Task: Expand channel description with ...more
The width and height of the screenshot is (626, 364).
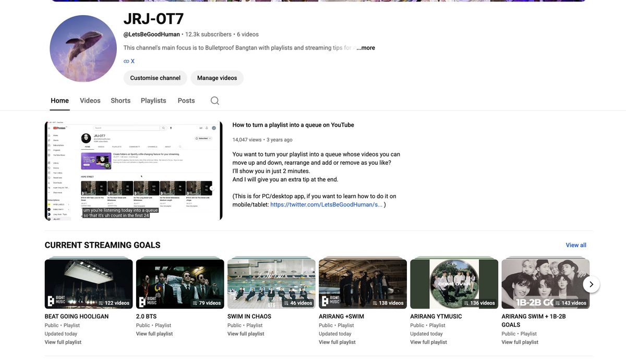Action: (366, 48)
